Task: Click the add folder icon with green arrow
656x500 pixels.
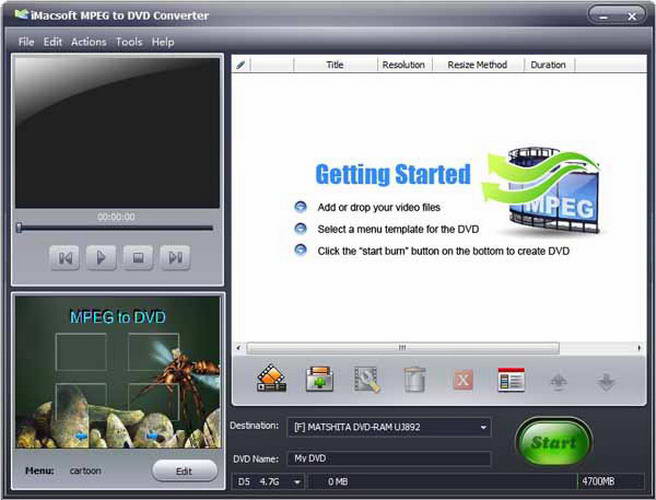Action: point(319,379)
